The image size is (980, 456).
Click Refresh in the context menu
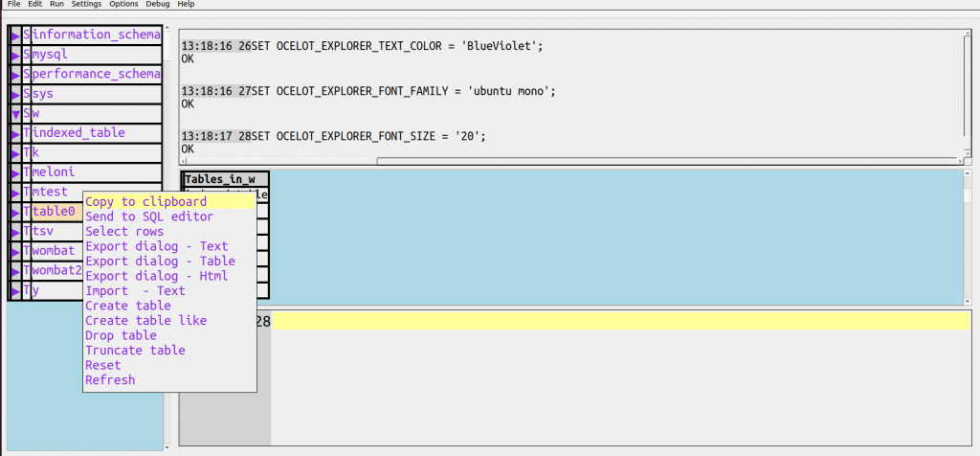(110, 380)
